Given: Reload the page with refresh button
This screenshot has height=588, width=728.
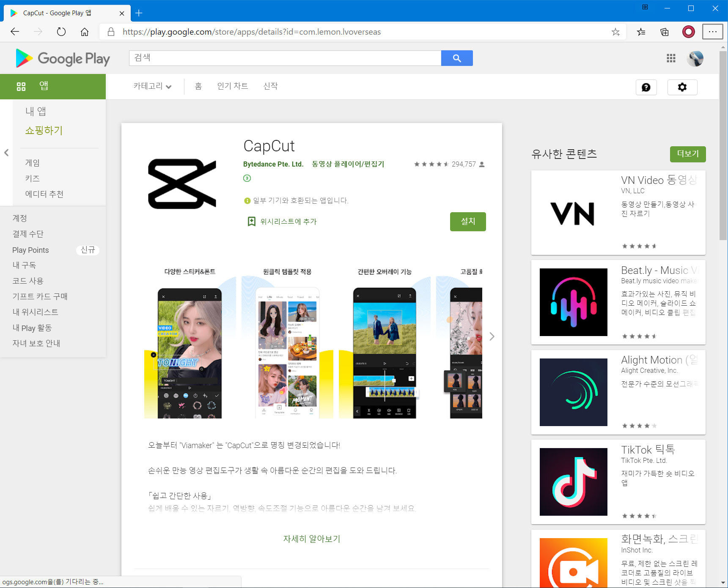Looking at the screenshot, I should [x=61, y=32].
